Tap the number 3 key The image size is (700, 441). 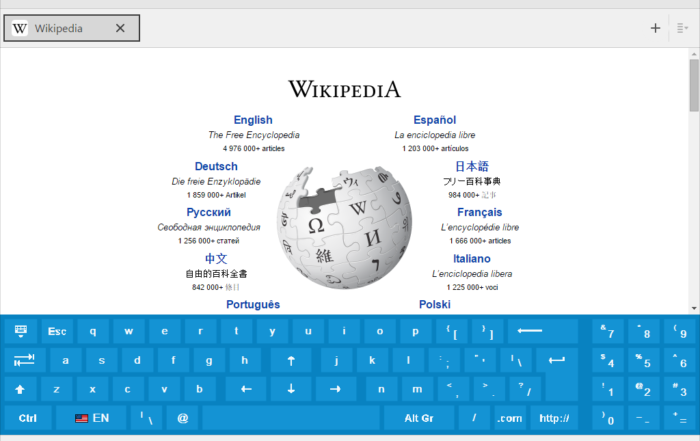click(x=679, y=389)
